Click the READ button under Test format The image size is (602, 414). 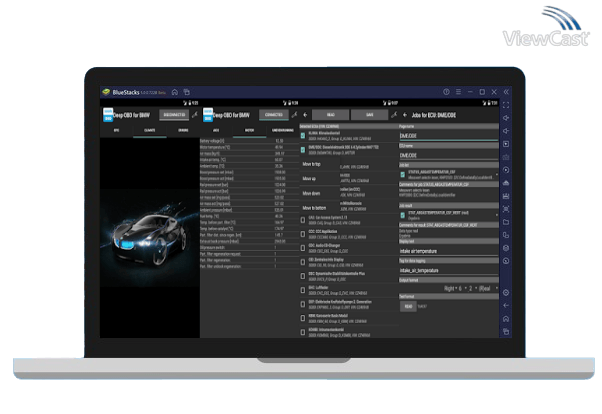coord(408,306)
